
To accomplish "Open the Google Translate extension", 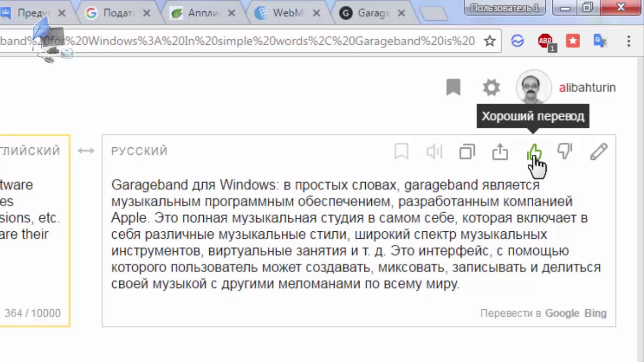I will pyautogui.click(x=600, y=41).
